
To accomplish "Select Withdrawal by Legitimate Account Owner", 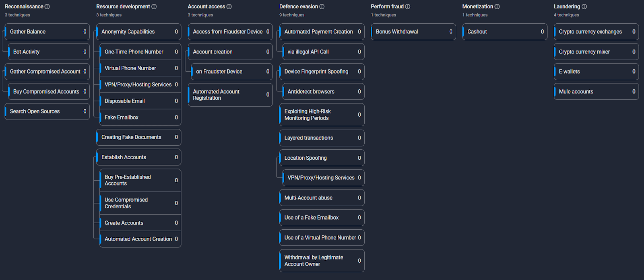I will (322, 261).
